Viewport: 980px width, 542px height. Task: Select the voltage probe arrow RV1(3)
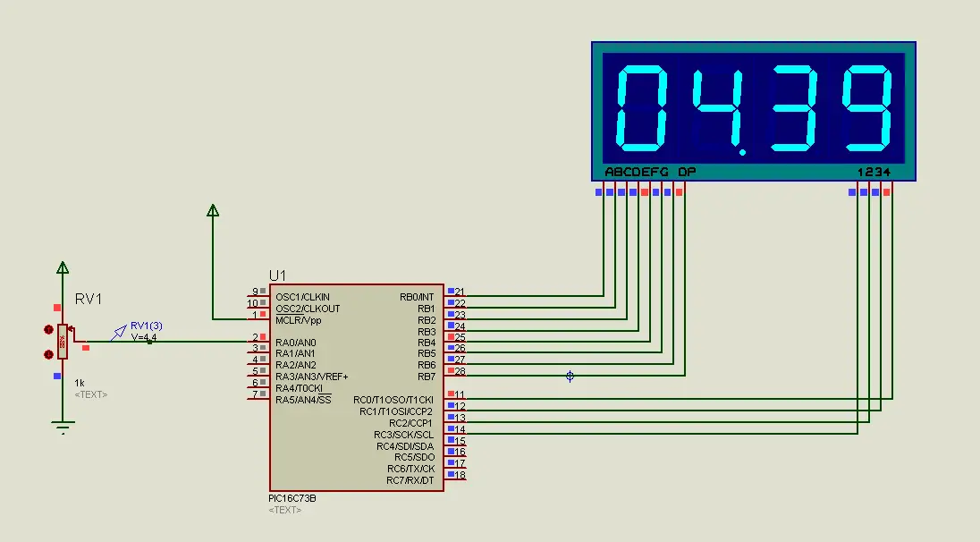click(118, 334)
